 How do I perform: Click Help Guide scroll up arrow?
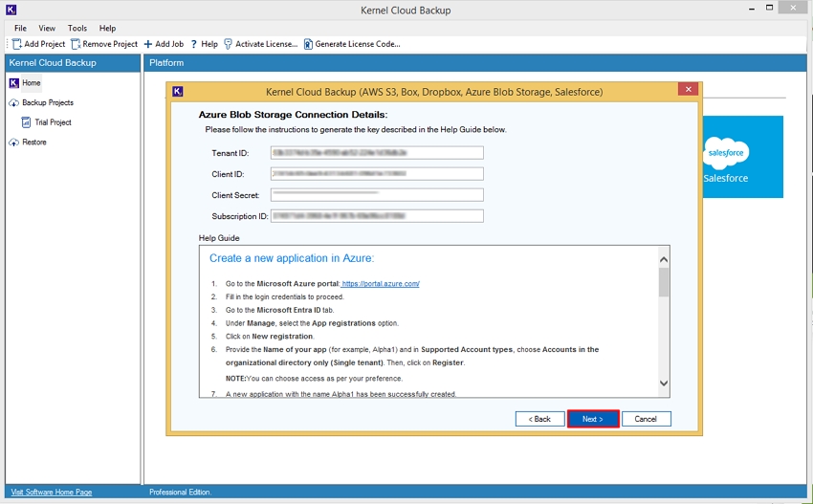tap(664, 260)
